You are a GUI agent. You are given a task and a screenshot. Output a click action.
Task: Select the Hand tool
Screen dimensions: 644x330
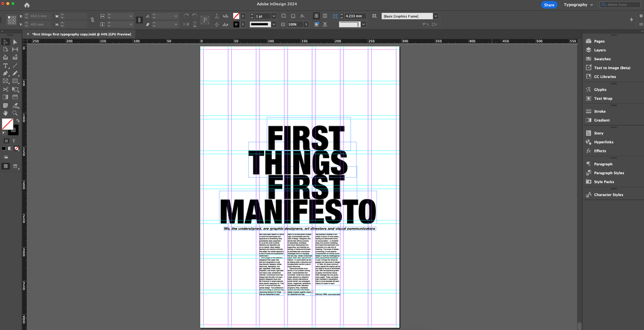(6, 113)
